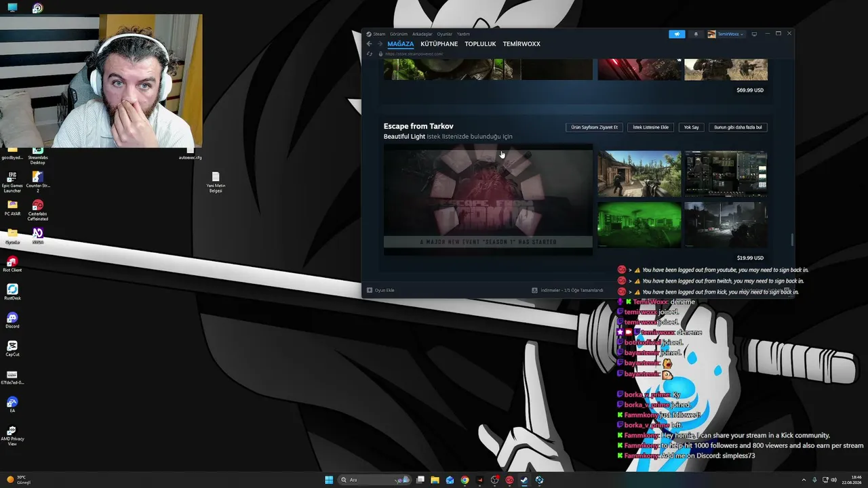Open File Explorer from the taskbar
The height and width of the screenshot is (488, 868).
pos(435,480)
